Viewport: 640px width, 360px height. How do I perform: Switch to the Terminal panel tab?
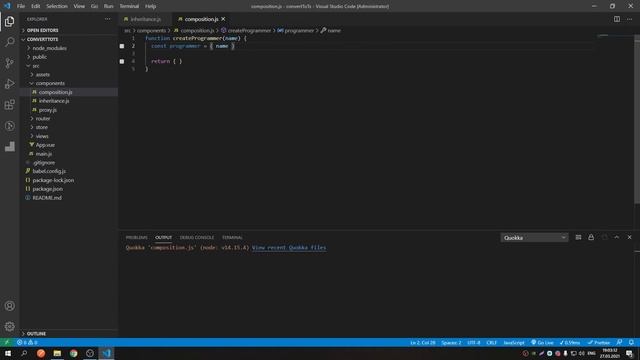coord(232,238)
